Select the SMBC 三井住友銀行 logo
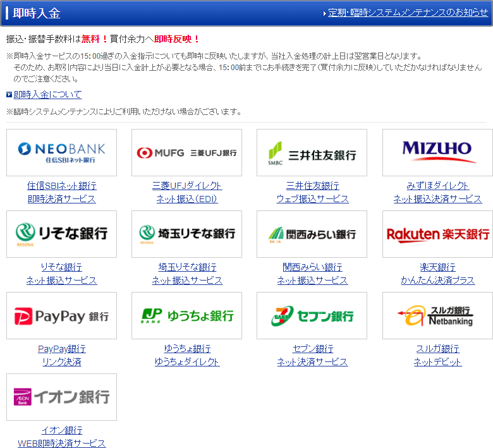This screenshot has width=493, height=448. point(312,152)
